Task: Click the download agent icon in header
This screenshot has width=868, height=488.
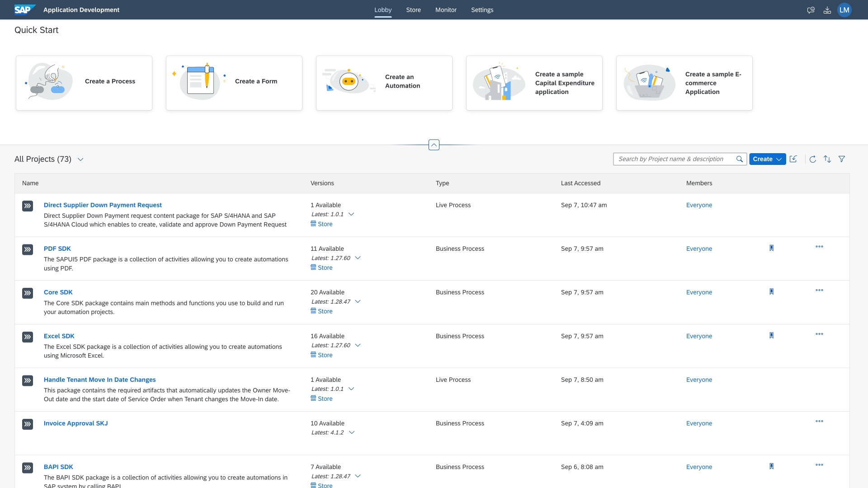Action: click(x=827, y=10)
